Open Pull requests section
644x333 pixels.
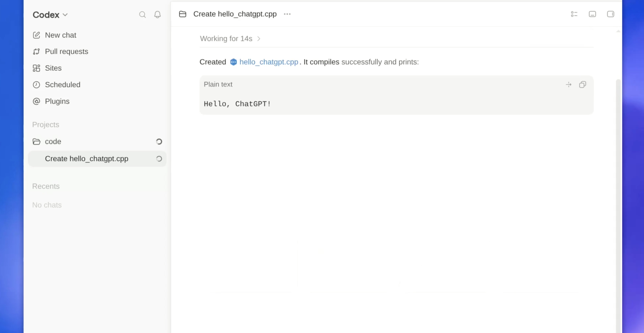coord(60,52)
